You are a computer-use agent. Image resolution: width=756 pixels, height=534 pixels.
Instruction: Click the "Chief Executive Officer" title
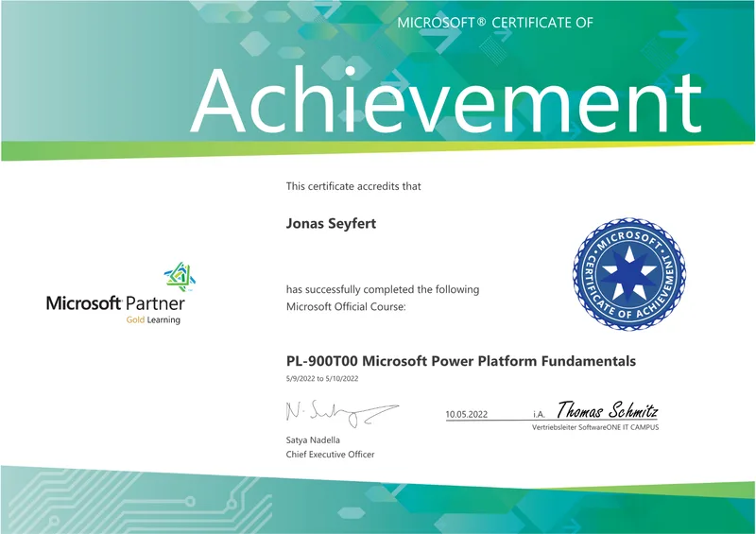(330, 455)
